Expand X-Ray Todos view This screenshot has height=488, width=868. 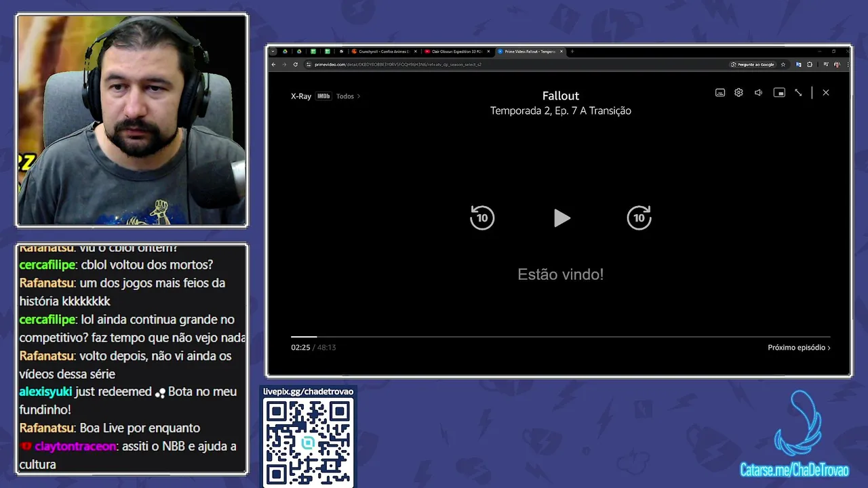click(x=348, y=96)
